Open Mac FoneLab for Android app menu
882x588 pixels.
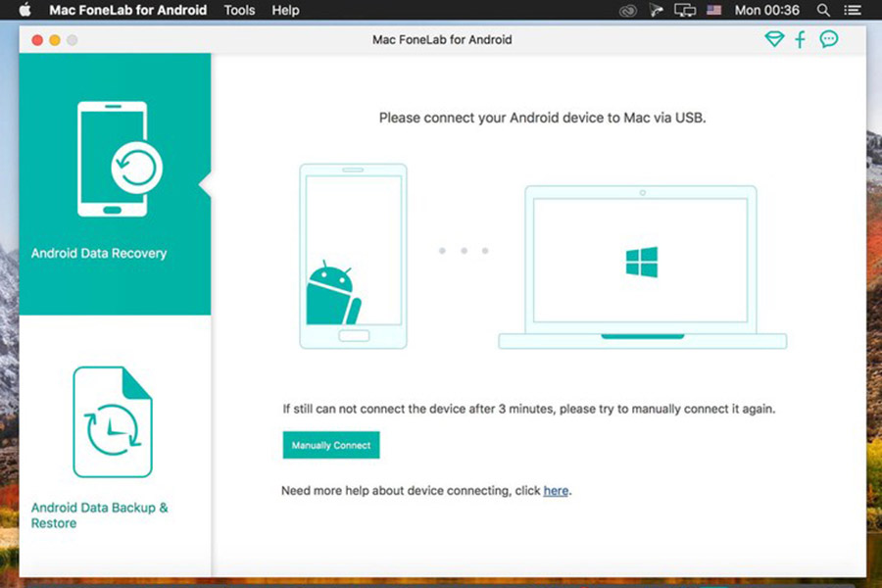127,10
